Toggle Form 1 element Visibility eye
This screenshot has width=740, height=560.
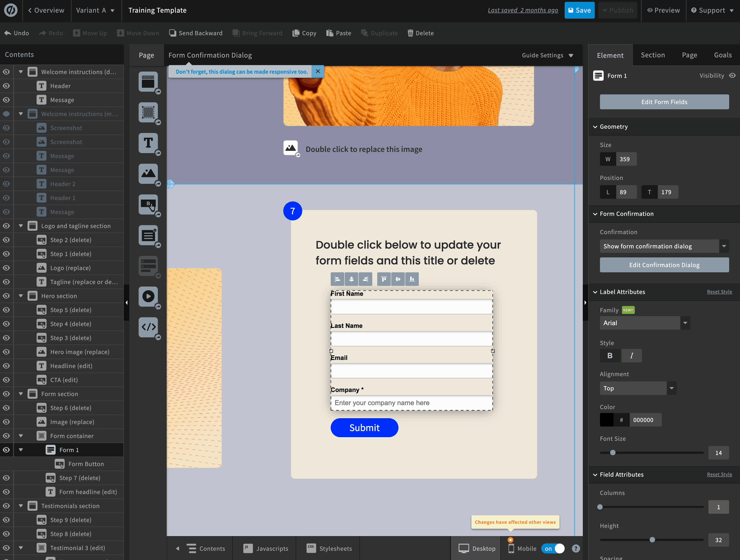coord(732,75)
